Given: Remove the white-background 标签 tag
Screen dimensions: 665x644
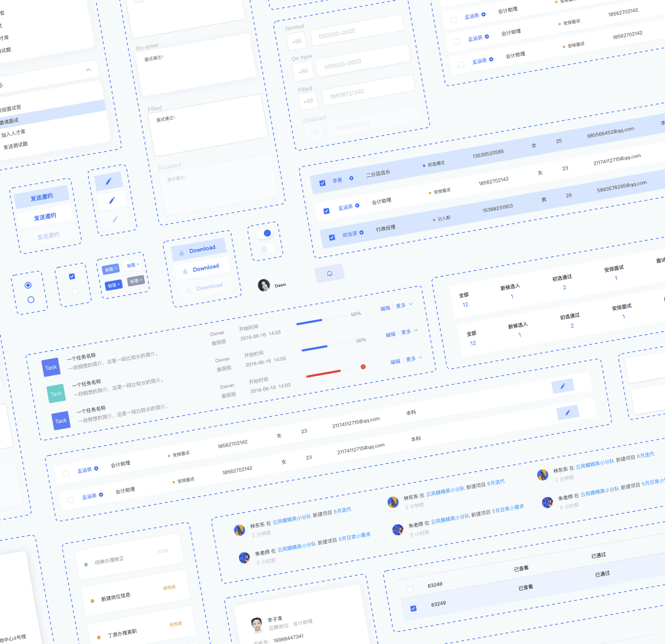Looking at the screenshot, I should click(x=138, y=264).
